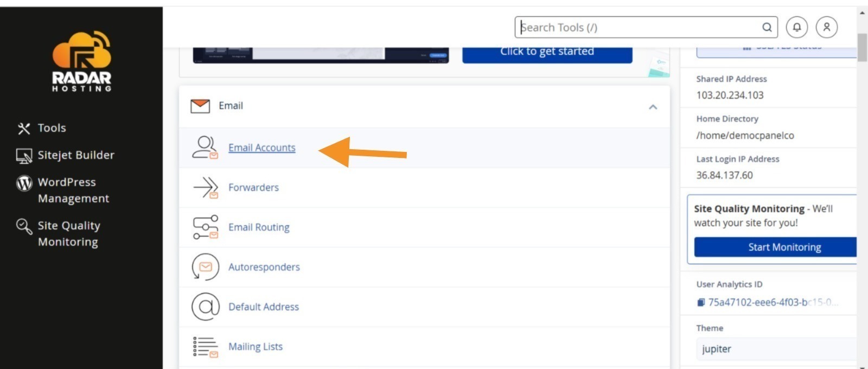This screenshot has height=369, width=868.
Task: Open the Mailing Lists link
Action: tap(256, 346)
